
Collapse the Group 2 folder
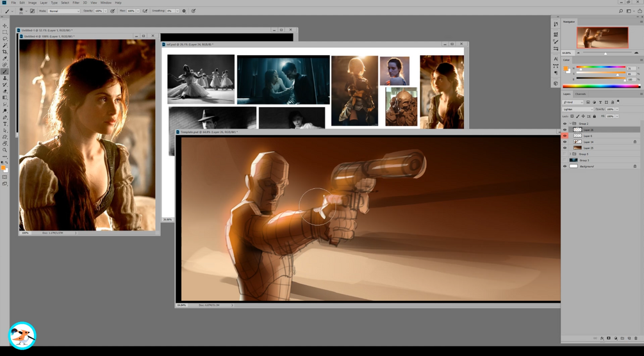(x=570, y=124)
